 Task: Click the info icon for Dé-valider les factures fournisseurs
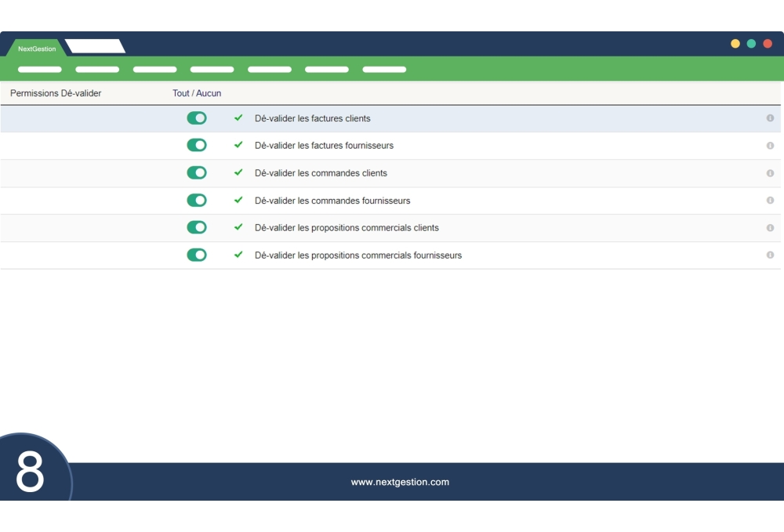coord(770,145)
